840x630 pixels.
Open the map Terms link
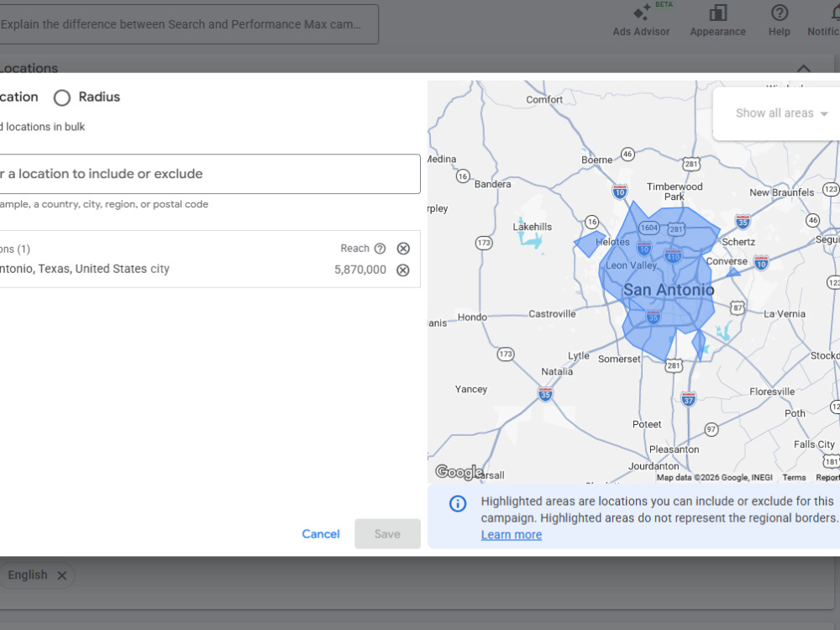pos(794,477)
